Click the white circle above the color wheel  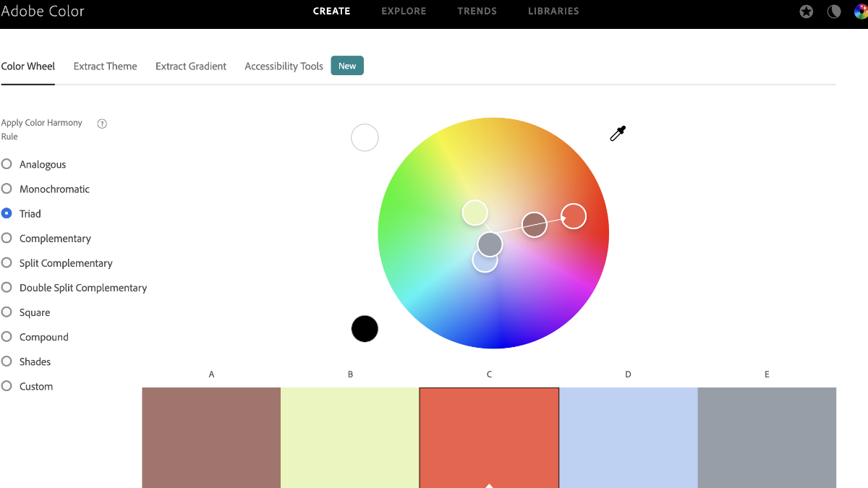coord(365,137)
